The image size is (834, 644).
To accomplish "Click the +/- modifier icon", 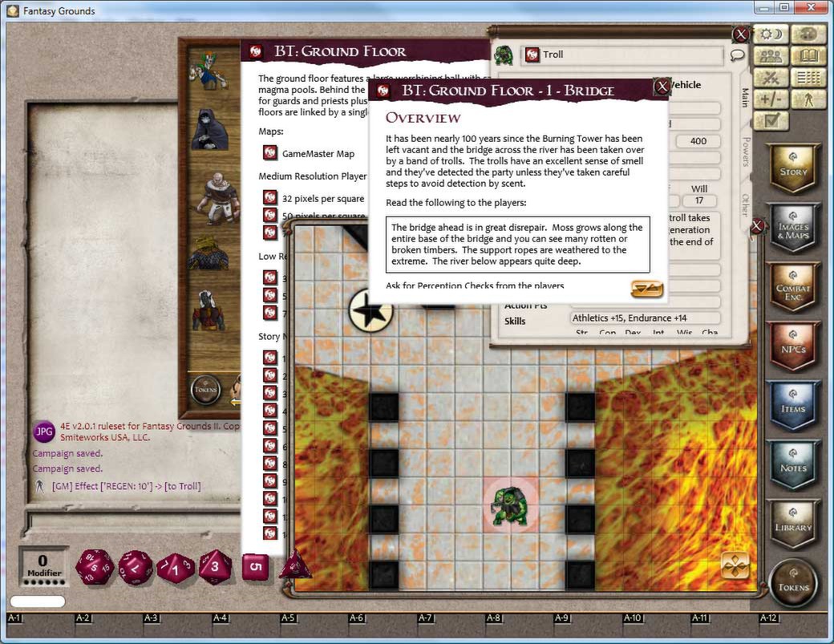I will click(x=772, y=99).
